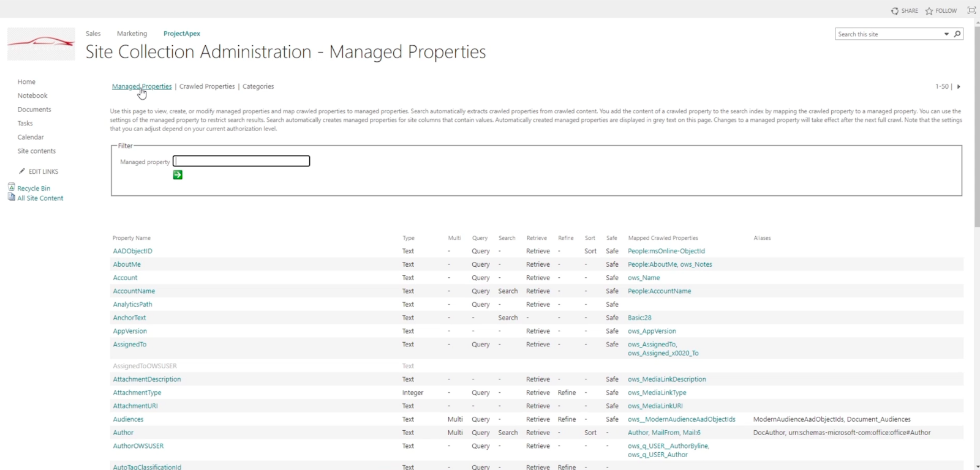Viewport: 980px width, 470px height.
Task: Click the ows_MediaLinkType crawled property
Action: (657, 393)
